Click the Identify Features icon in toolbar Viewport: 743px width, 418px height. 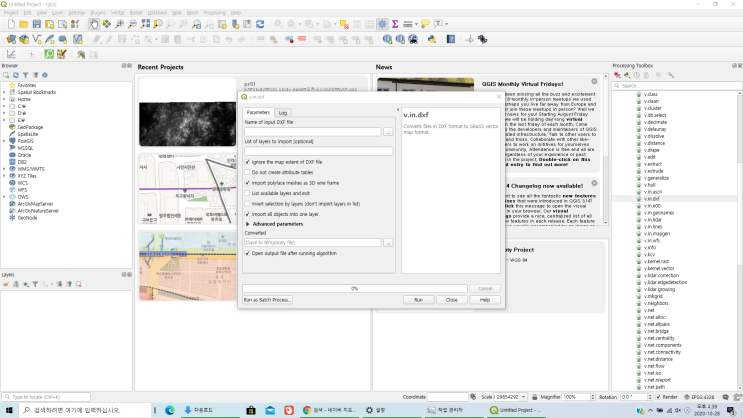[279, 24]
